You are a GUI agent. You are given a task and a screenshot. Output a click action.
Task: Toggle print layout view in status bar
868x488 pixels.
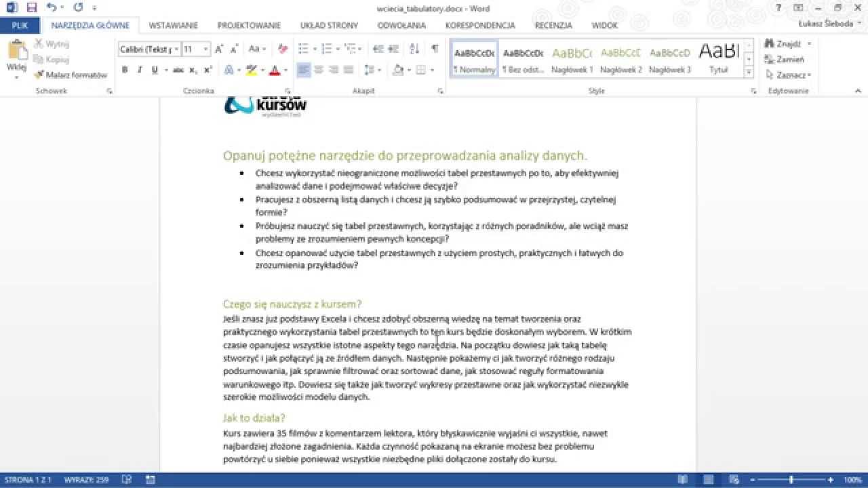click(x=710, y=480)
